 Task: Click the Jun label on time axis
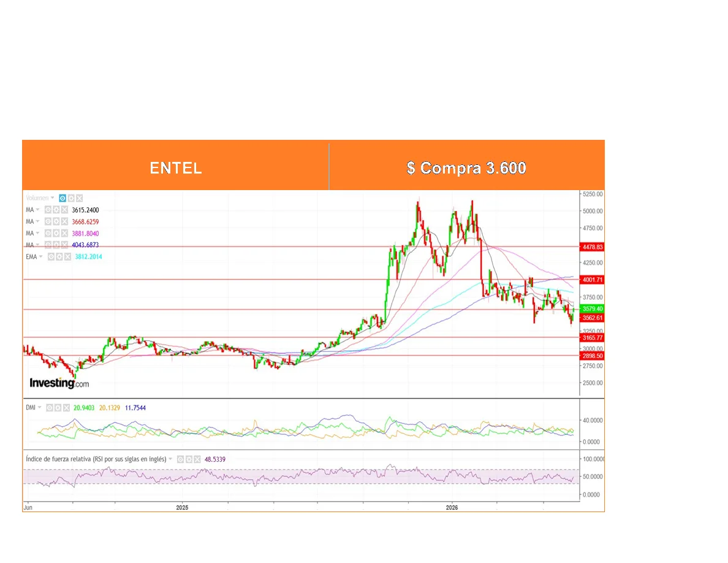click(x=28, y=508)
